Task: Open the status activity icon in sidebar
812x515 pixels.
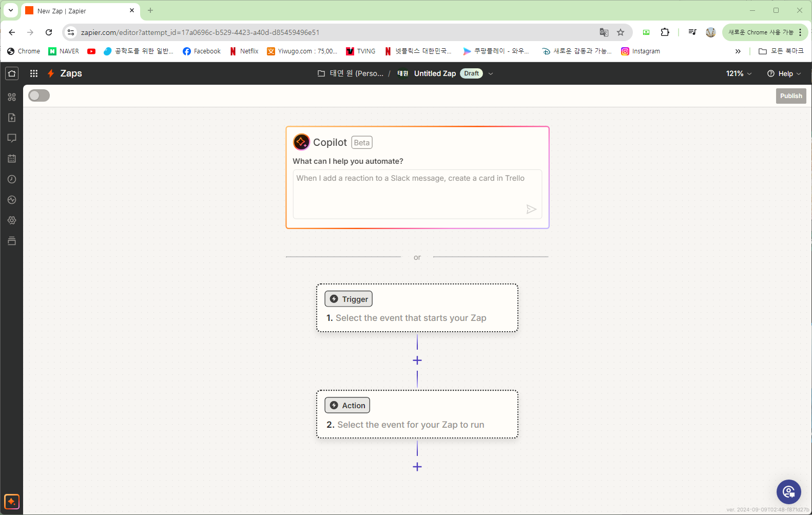Action: (12, 200)
